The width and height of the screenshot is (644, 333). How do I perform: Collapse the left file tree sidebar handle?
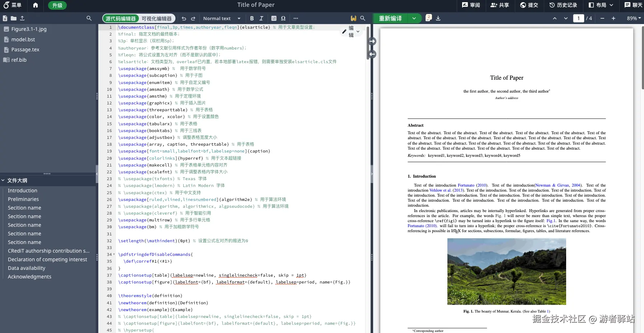(97, 174)
